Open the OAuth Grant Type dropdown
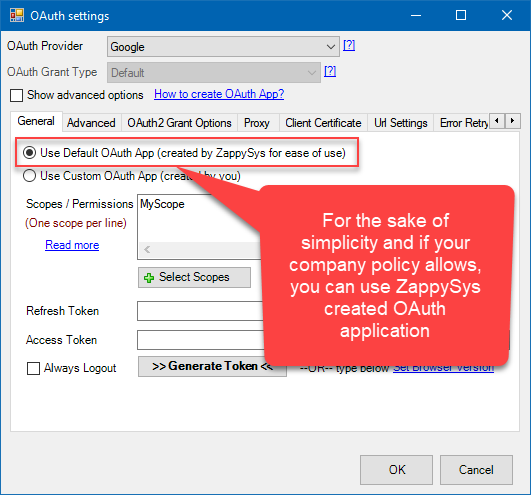531x495 pixels. tap(214, 72)
